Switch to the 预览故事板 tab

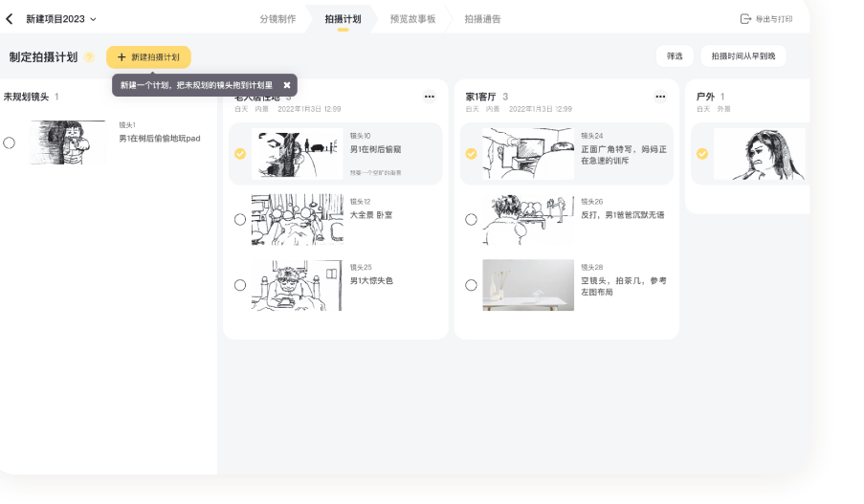[x=412, y=19]
